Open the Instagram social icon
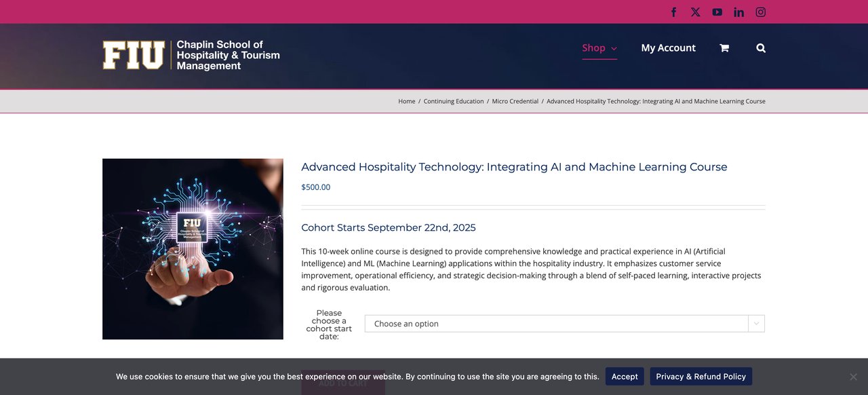The height and width of the screenshot is (395, 868). point(761,12)
